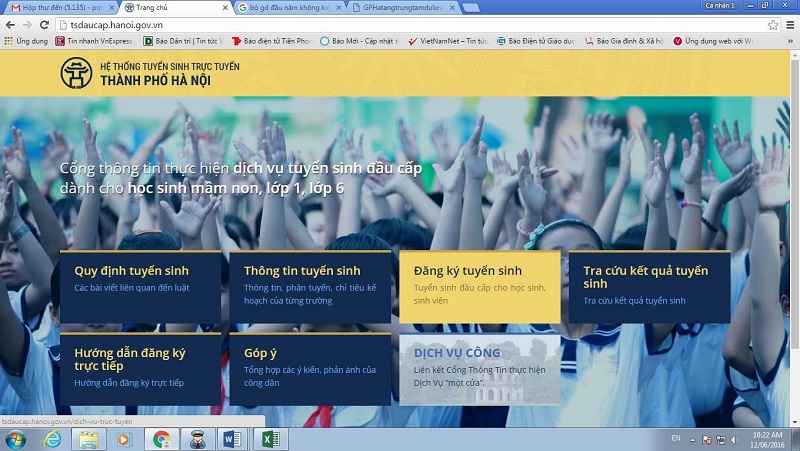Click the Hanoi city emblem logo
This screenshot has height=451, width=800.
click(76, 73)
